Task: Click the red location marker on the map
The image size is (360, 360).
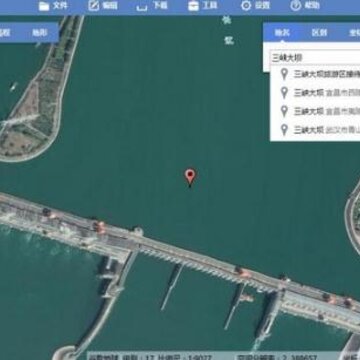Action: click(x=190, y=177)
